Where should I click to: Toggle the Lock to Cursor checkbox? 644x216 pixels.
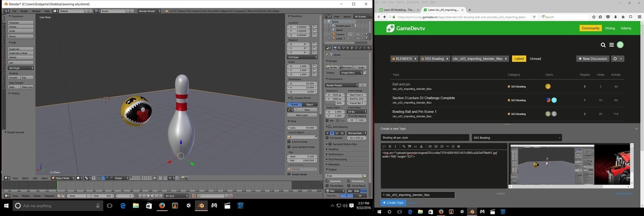click(x=289, y=142)
